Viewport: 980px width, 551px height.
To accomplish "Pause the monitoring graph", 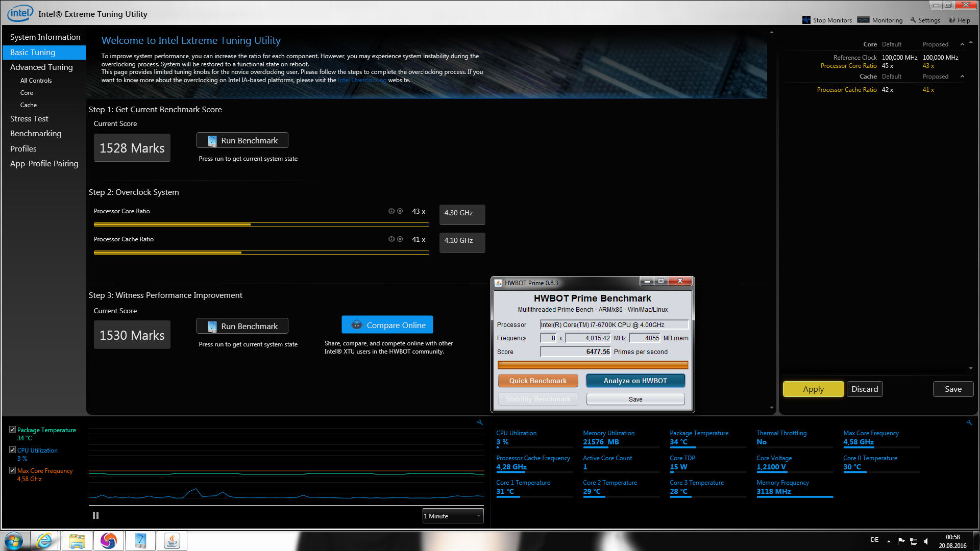I will [95, 516].
